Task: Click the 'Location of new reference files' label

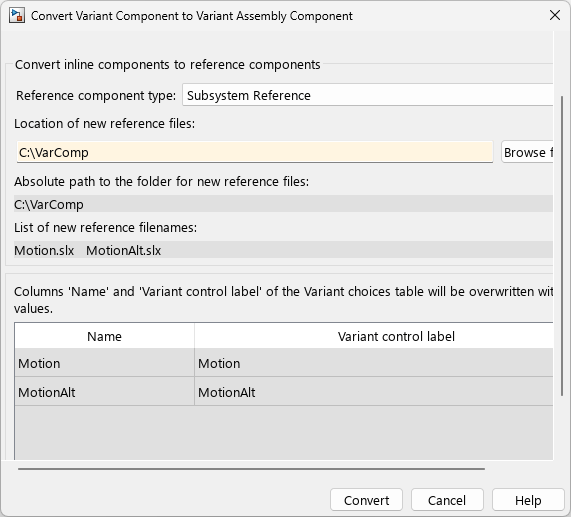Action: point(105,123)
